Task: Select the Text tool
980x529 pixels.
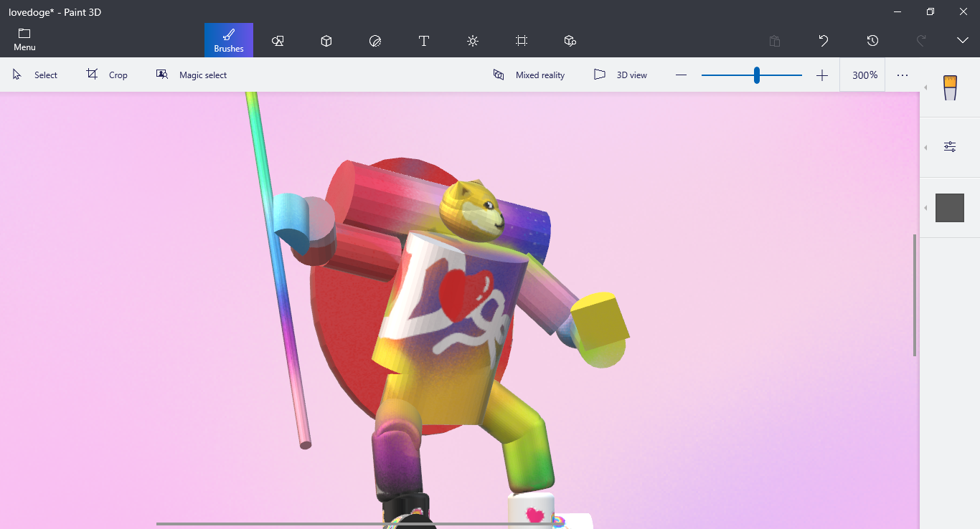Action: tap(424, 41)
